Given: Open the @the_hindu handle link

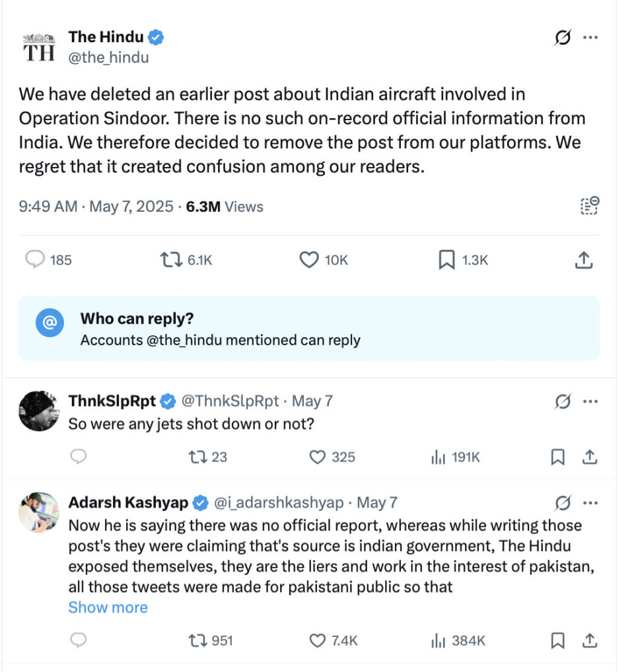Looking at the screenshot, I should [x=109, y=57].
